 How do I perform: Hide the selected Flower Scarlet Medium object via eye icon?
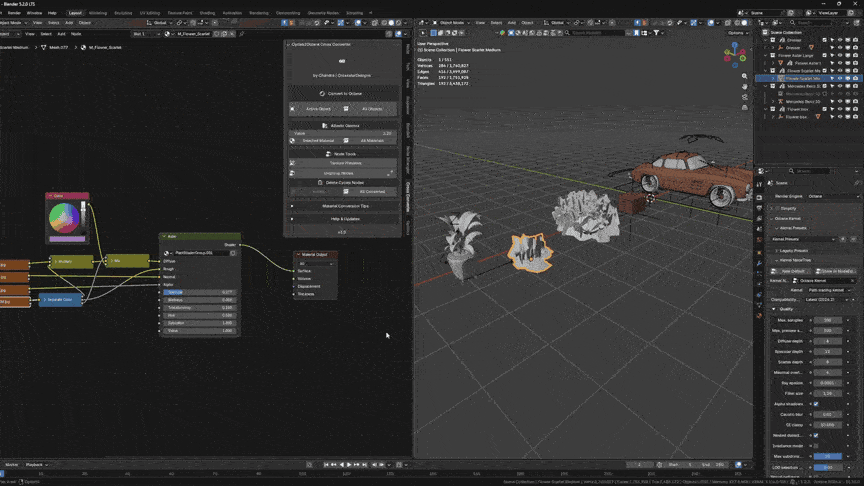(x=840, y=78)
